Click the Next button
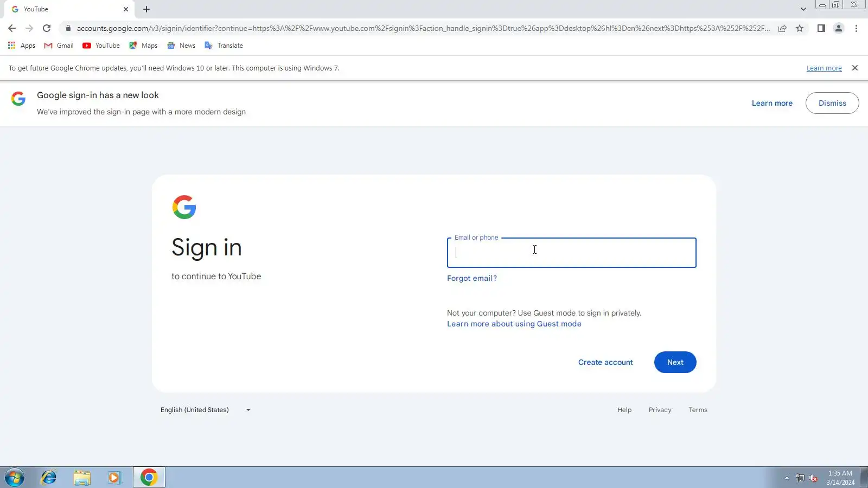The height and width of the screenshot is (488, 868). pyautogui.click(x=675, y=362)
